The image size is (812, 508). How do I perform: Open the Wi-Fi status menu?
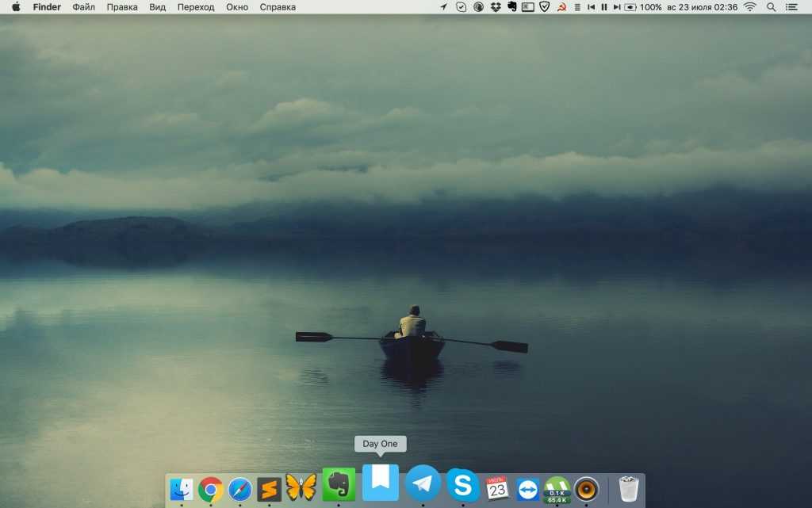pyautogui.click(x=749, y=7)
